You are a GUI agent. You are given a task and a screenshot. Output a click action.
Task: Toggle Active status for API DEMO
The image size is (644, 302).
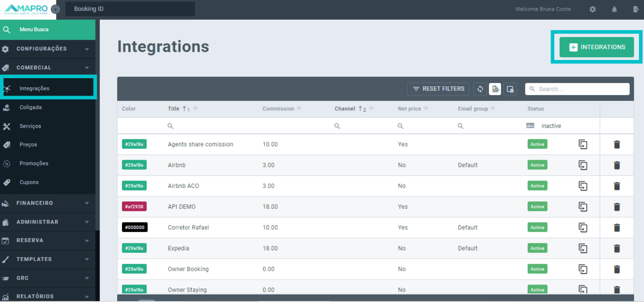tap(537, 207)
